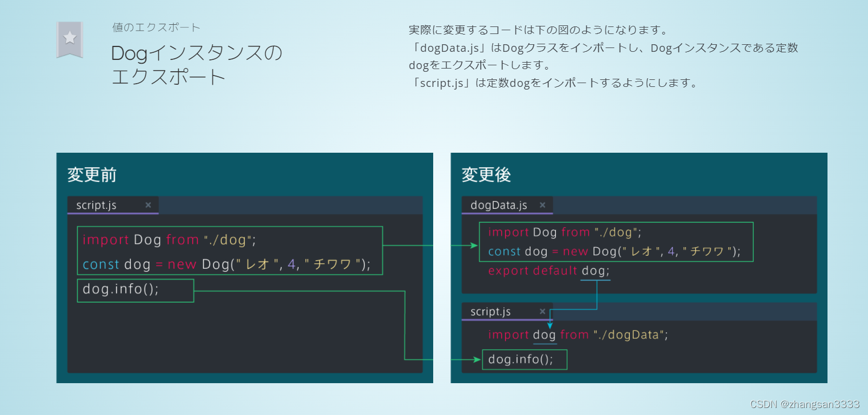Image resolution: width=868 pixels, height=415 pixels.
Task: Close the dogData.js tab
Action: 542,205
